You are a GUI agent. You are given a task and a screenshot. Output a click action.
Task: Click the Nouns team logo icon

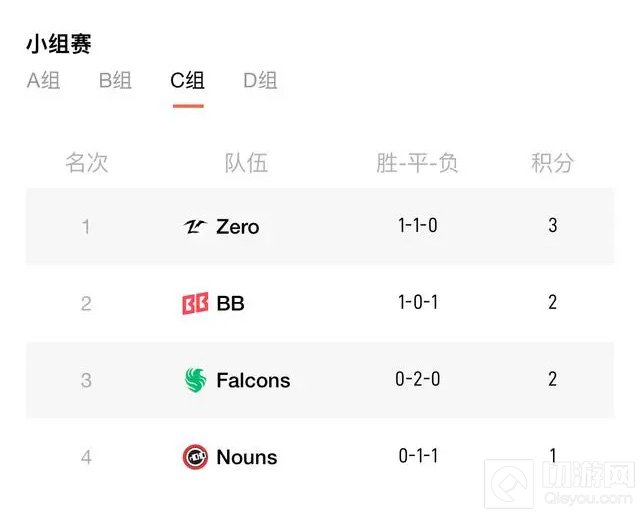(x=195, y=457)
